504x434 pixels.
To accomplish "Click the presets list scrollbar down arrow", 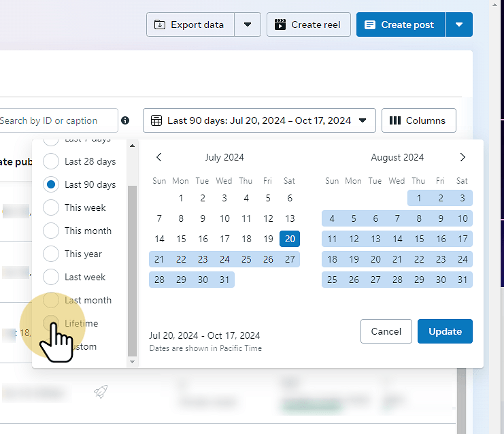I will (132, 362).
